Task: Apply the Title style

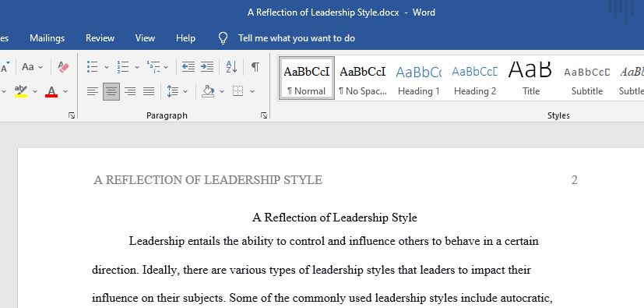Action: pyautogui.click(x=530, y=79)
